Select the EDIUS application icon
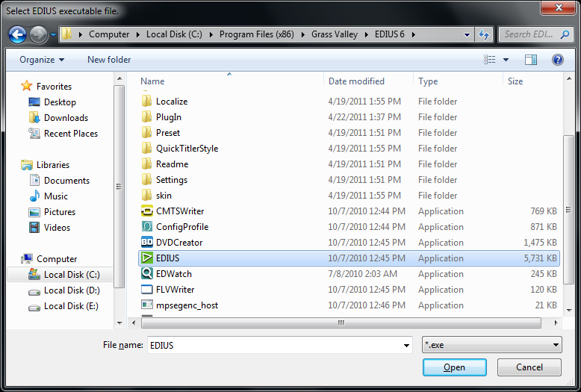Screen dimensions: 581x392 click(x=146, y=258)
